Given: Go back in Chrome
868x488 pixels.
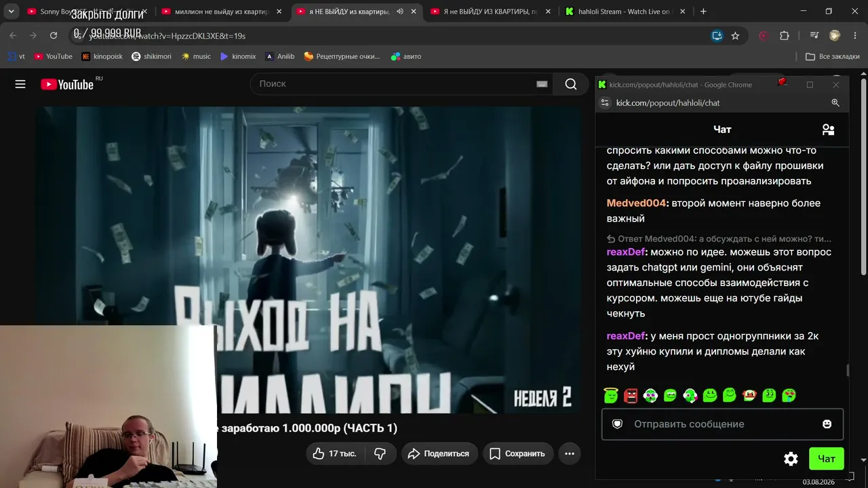Looking at the screenshot, I should click(x=13, y=36).
